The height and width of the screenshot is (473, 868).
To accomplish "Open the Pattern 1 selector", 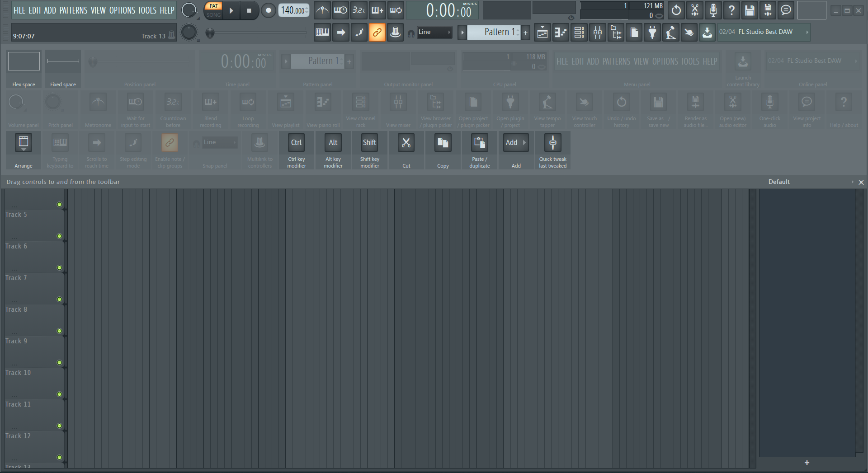I will coord(494,32).
